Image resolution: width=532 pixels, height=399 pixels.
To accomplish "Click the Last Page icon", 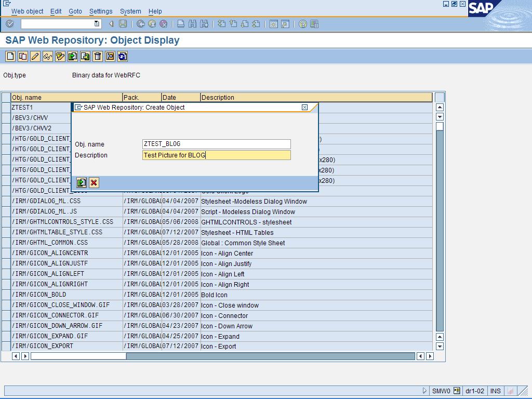I will 256,24.
